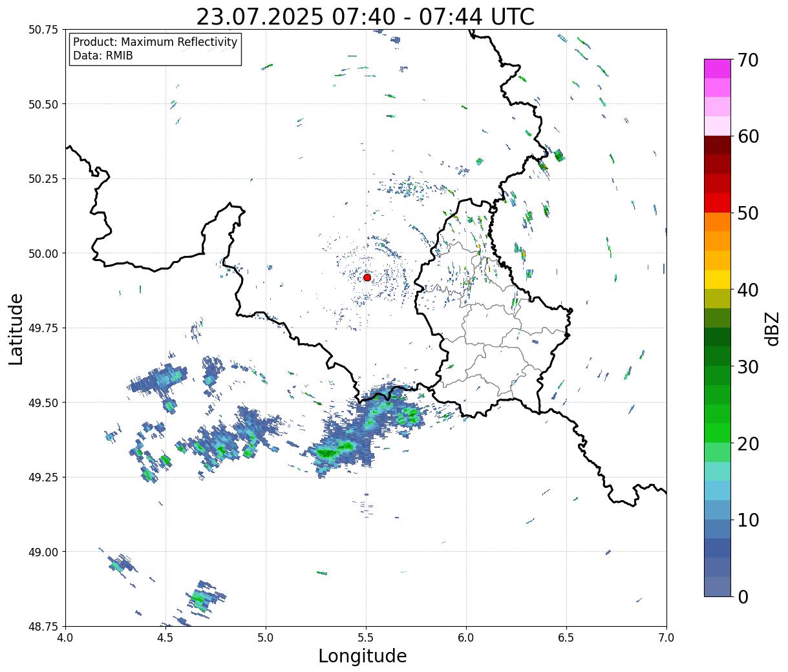Click the 'Data: RMIB' text
This screenshot has width=788, height=672.
pos(103,56)
